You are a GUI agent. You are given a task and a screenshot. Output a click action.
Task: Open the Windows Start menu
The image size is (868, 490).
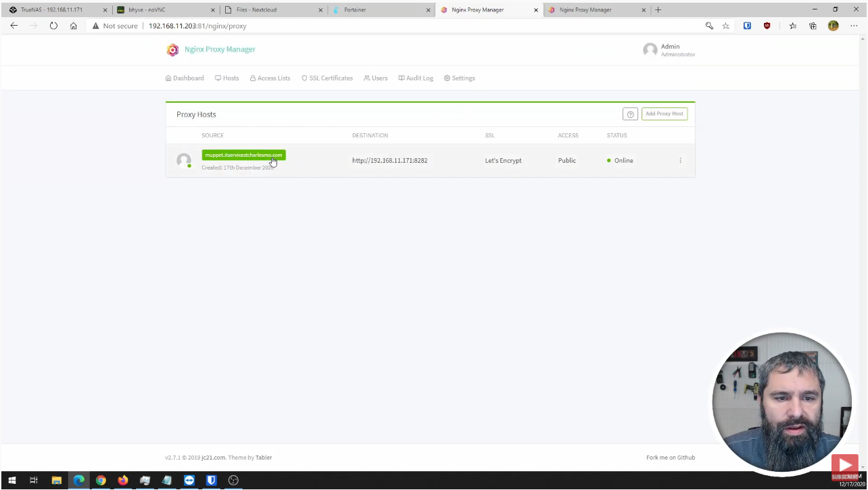(x=11, y=481)
